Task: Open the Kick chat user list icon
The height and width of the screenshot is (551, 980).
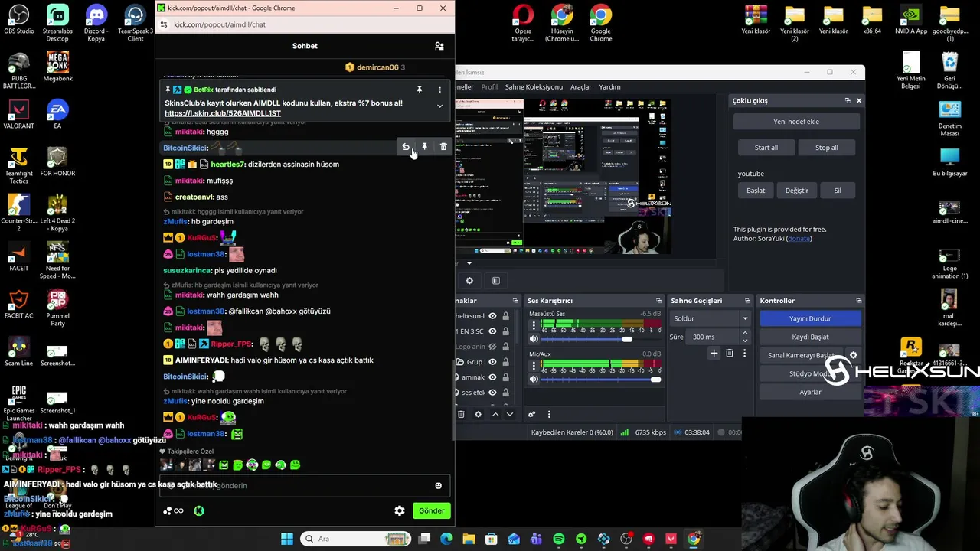Action: click(x=439, y=46)
